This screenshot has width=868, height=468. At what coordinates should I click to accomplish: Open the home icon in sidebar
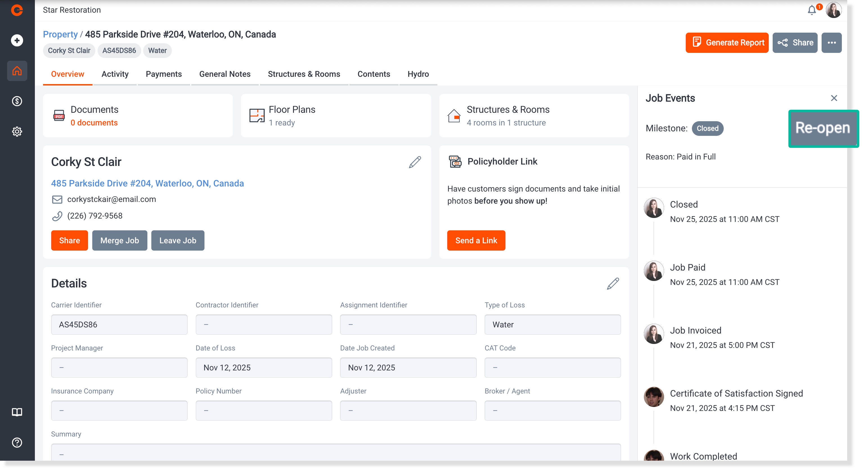(17, 71)
